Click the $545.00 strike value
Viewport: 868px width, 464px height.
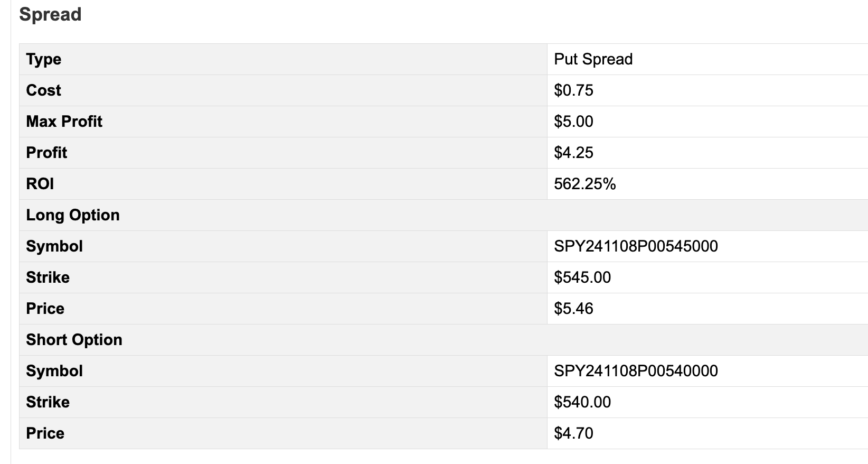tap(582, 277)
